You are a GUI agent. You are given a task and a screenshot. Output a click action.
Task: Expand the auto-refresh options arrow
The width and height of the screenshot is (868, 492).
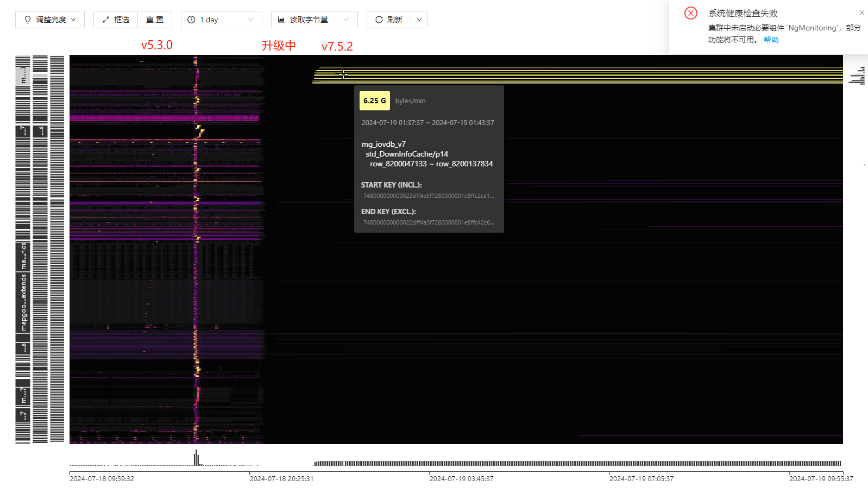pos(419,20)
